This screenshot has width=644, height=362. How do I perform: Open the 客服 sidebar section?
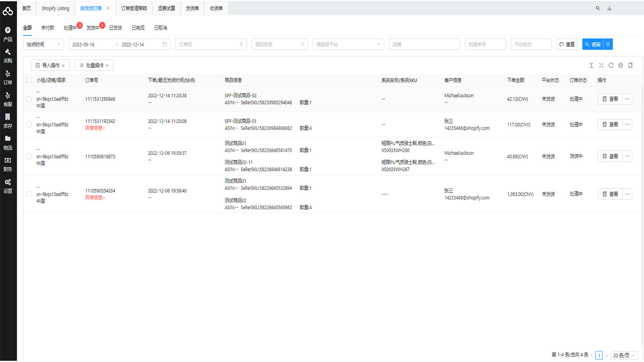point(8,100)
